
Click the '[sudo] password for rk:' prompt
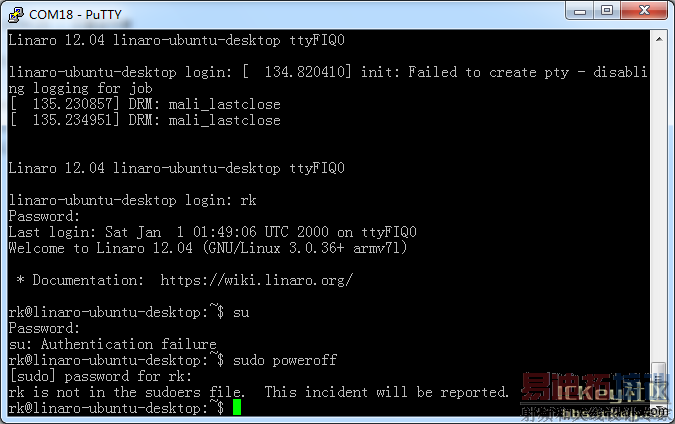coord(100,376)
